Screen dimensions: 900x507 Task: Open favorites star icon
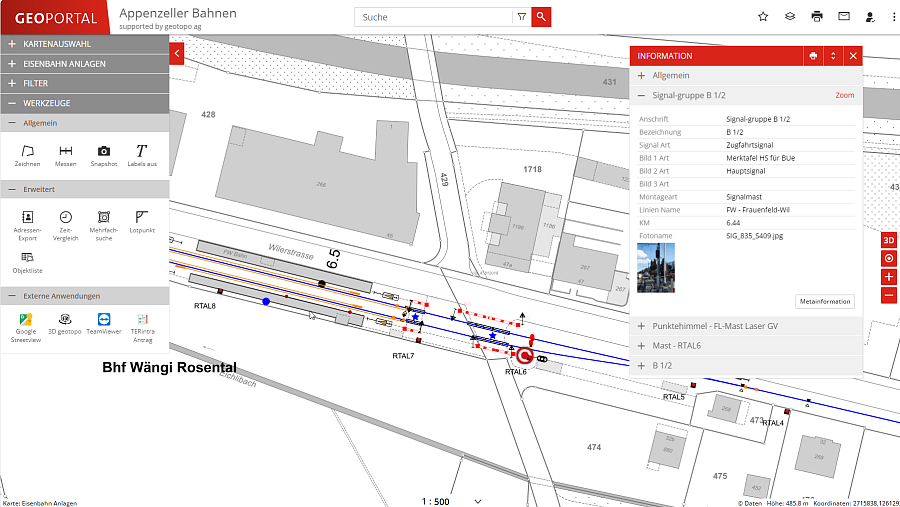pyautogui.click(x=763, y=17)
